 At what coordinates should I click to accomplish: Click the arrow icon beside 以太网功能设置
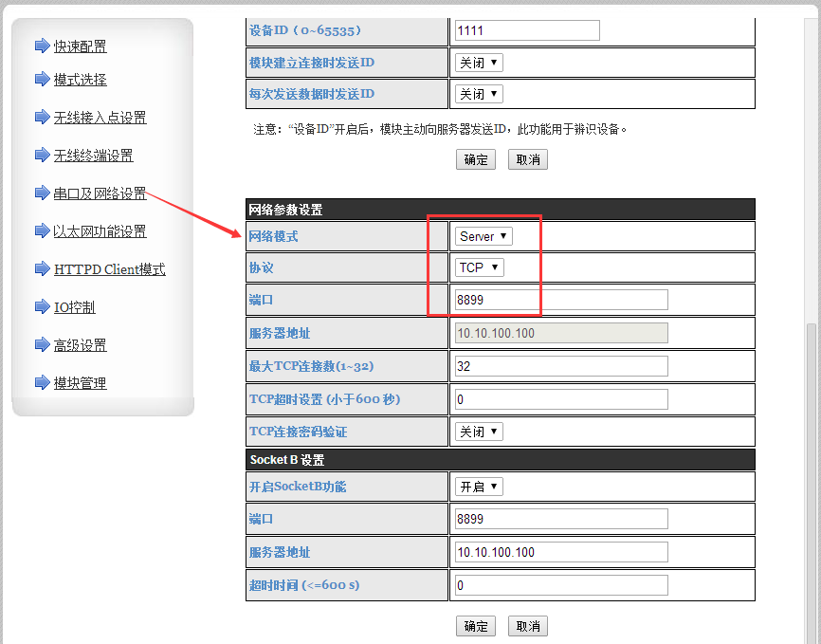click(41, 231)
